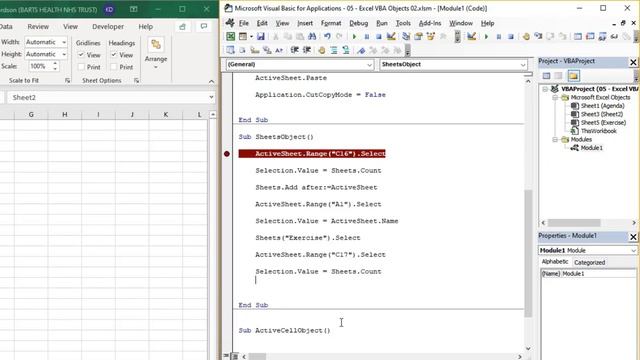Click the List Constants icon on Edit toolbar
Viewport: 640px width, 360px height.
click(x=242, y=50)
